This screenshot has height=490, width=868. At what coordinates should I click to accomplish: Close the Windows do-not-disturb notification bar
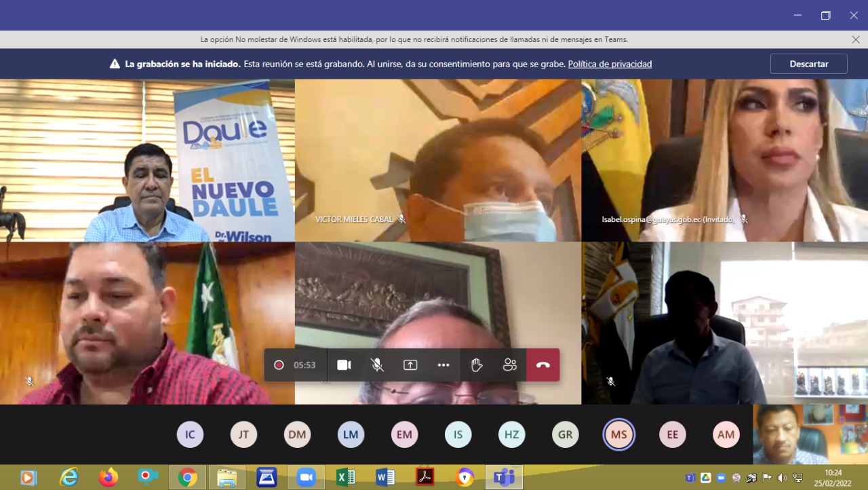[x=856, y=39]
